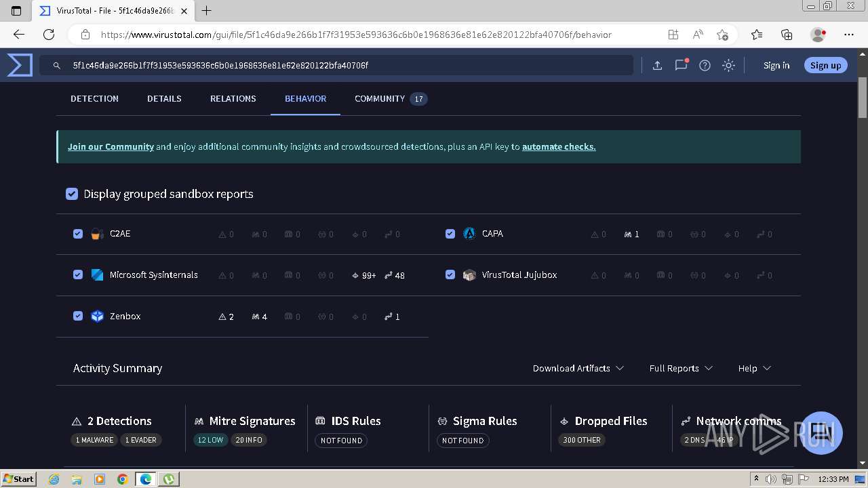Open the tab actions menu icon
This screenshot has height=488, width=868.
[16, 11]
